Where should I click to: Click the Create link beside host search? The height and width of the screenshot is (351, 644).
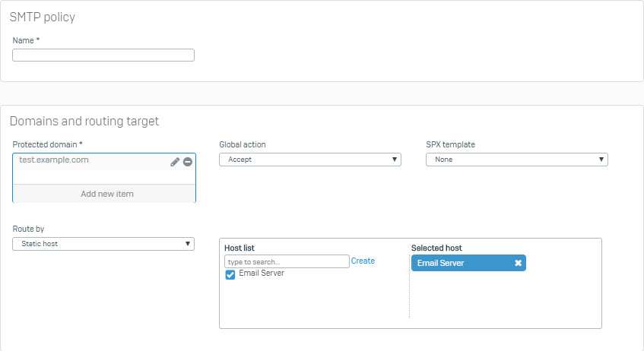click(x=363, y=261)
